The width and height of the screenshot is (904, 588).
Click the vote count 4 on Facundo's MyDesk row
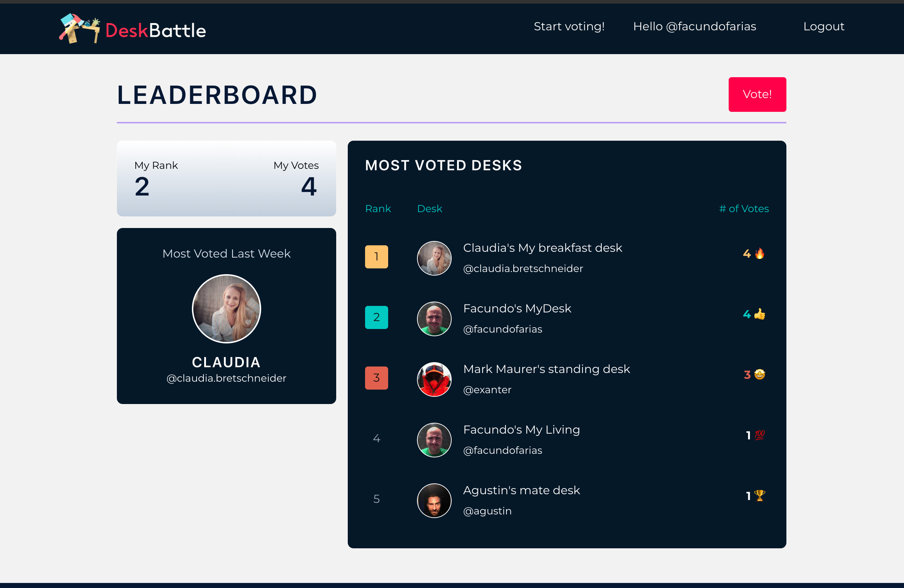tap(747, 315)
